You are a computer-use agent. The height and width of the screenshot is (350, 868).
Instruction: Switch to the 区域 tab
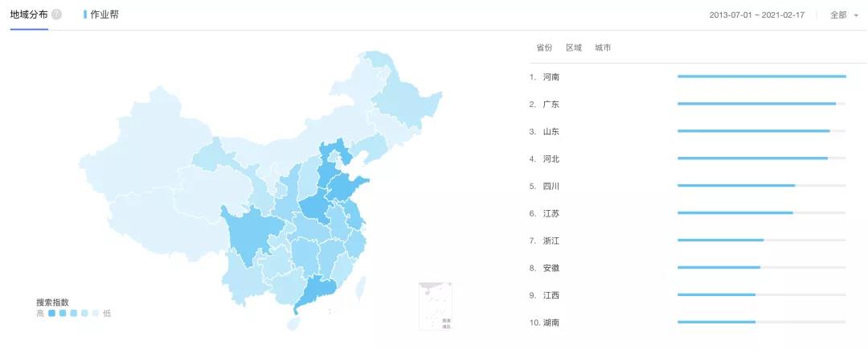573,47
